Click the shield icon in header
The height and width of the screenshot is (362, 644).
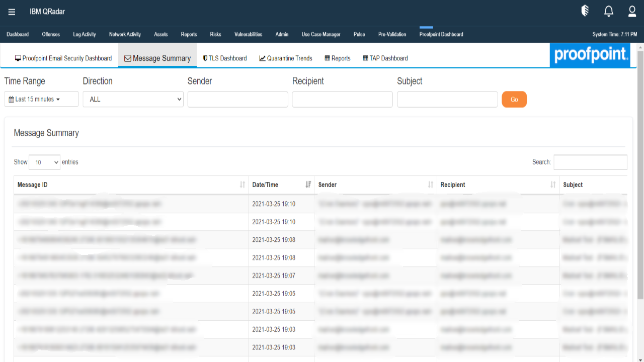(x=585, y=11)
